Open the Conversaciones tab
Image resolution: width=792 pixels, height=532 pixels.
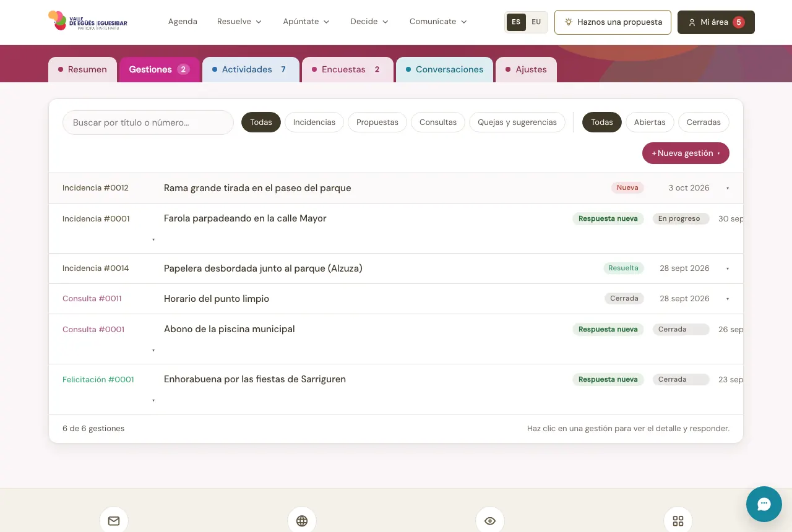[x=444, y=69]
